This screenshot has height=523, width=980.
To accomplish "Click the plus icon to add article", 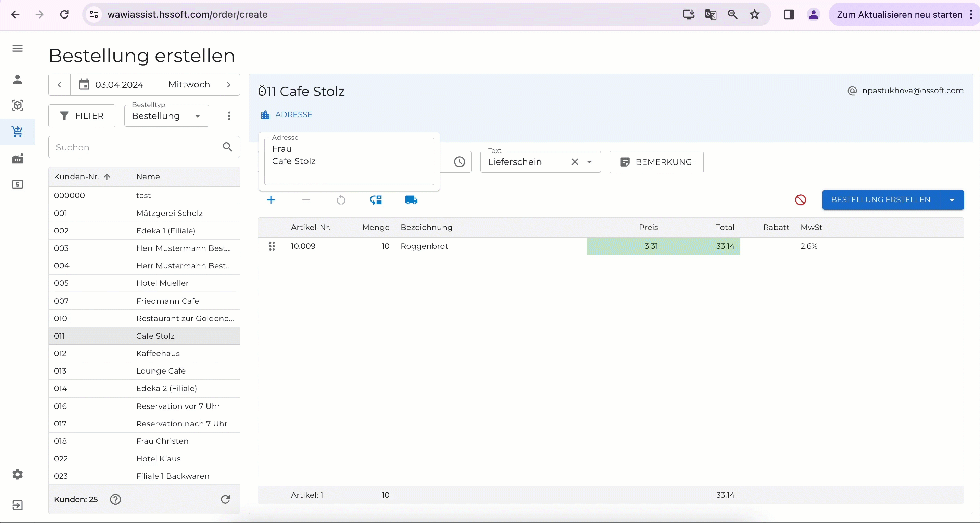I will click(271, 200).
